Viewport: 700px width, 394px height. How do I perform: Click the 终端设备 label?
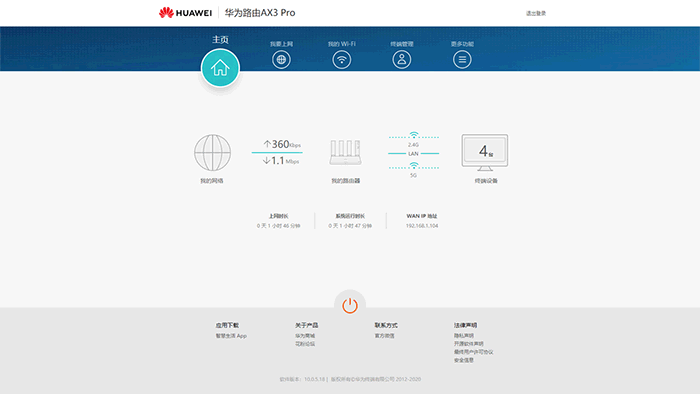tap(486, 181)
